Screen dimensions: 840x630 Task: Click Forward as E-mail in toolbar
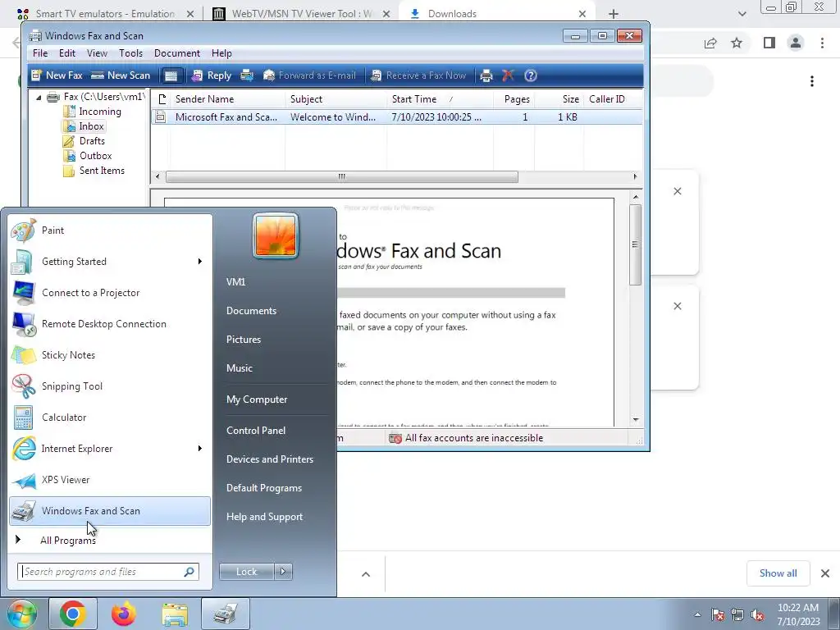(309, 75)
